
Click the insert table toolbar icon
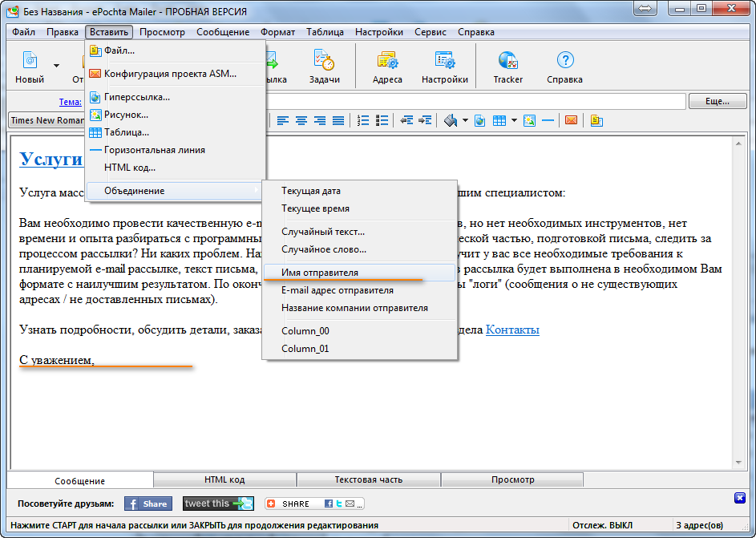click(x=499, y=120)
